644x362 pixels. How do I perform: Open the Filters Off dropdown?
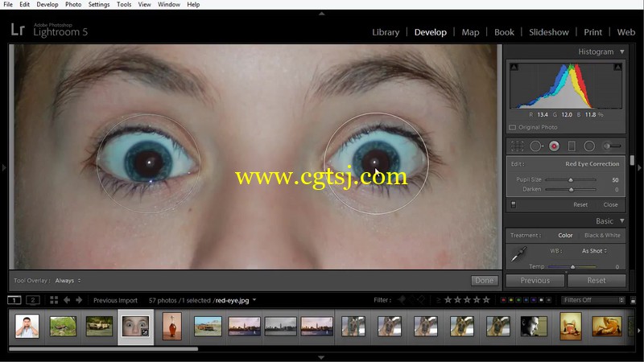click(x=592, y=300)
